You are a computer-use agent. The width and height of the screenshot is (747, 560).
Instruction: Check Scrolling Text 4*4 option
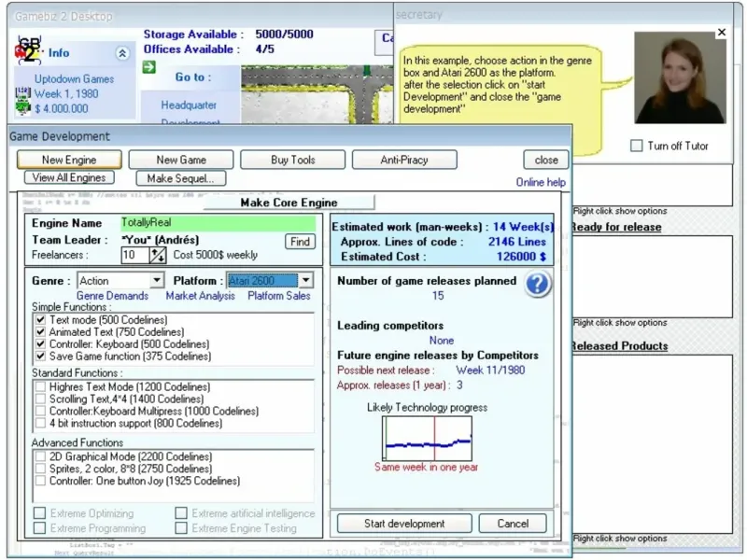point(40,399)
